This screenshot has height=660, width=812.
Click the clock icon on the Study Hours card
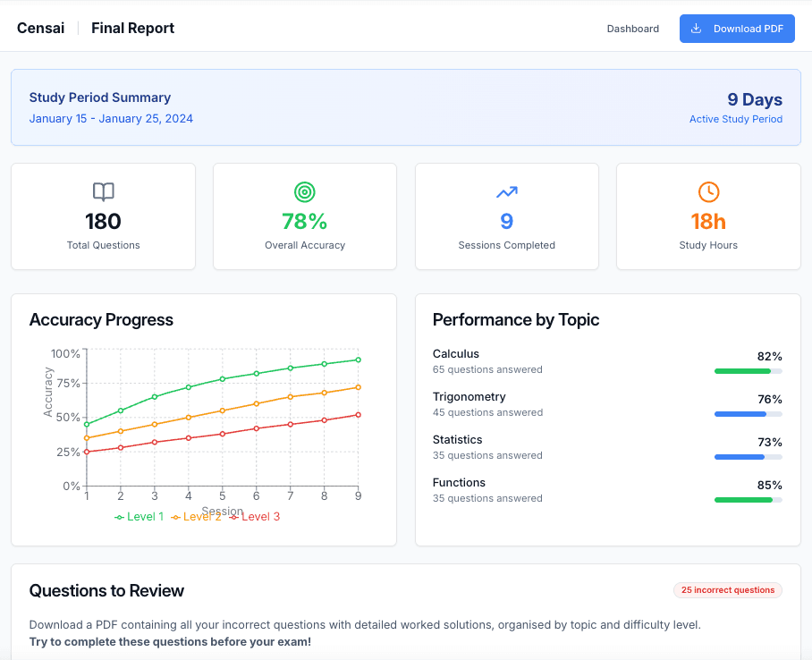point(708,191)
